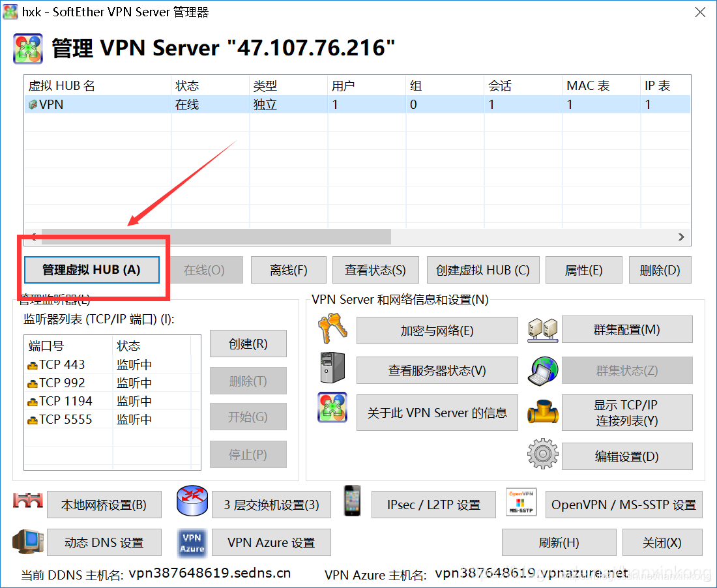Click the listener icon for TCP 992
The image size is (717, 588).
pos(33,383)
